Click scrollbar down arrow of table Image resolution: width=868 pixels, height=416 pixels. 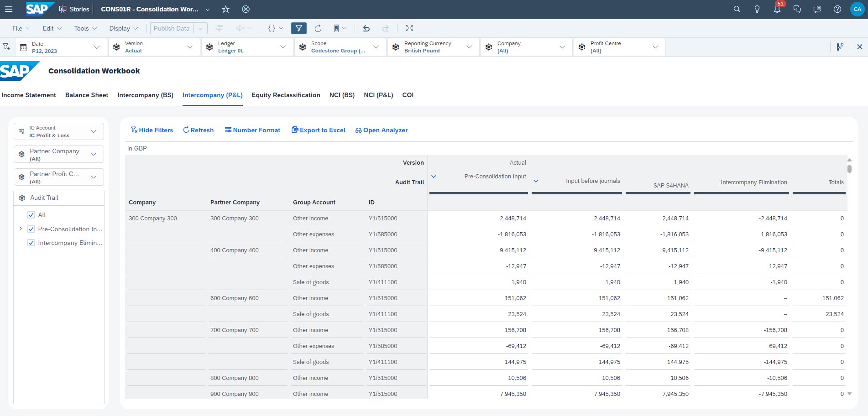(x=849, y=393)
